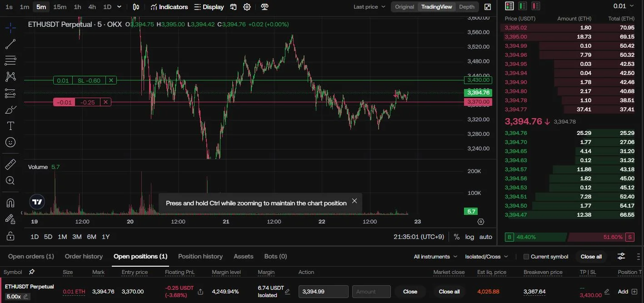
Task: Switch chart to Depth view
Action: [467, 7]
